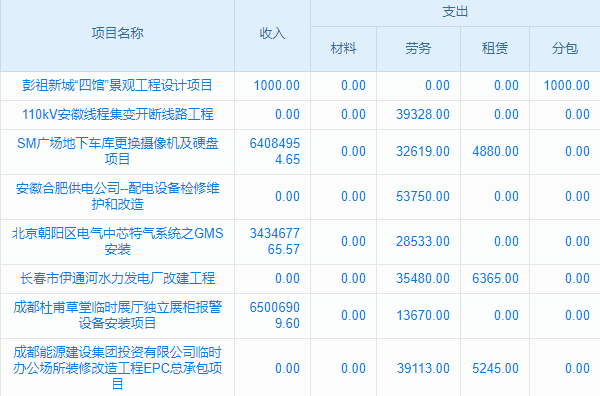Click the 租赁 column header
The image size is (600, 396).
tap(495, 49)
